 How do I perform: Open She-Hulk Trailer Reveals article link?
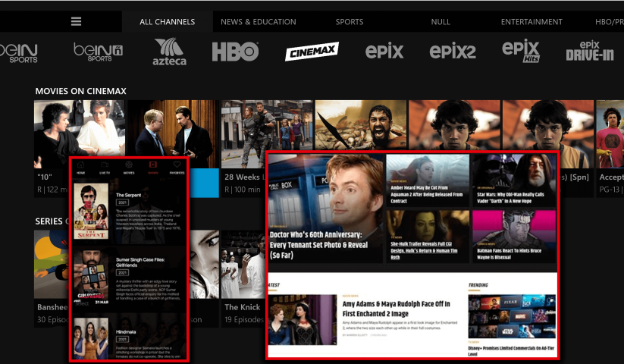pos(425,250)
